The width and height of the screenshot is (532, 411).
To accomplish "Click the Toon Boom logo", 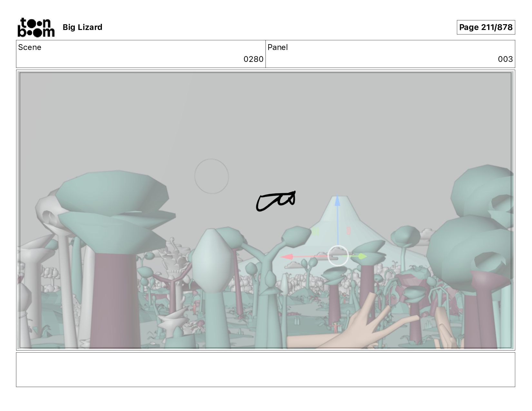I will (36, 27).
